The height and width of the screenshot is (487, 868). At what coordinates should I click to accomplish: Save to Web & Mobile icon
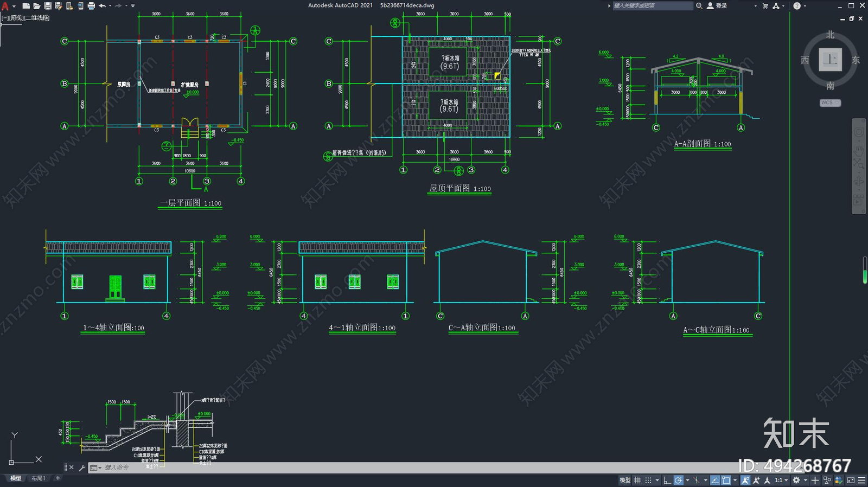point(80,6)
